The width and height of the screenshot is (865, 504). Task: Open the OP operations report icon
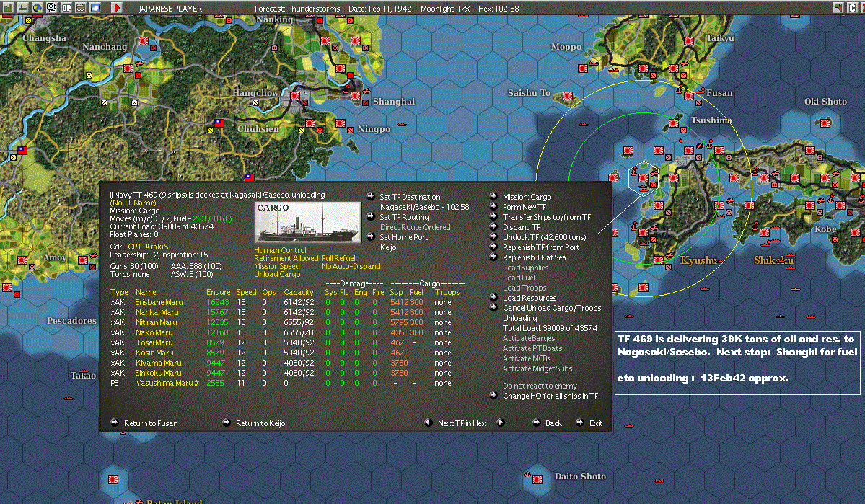point(66,7)
